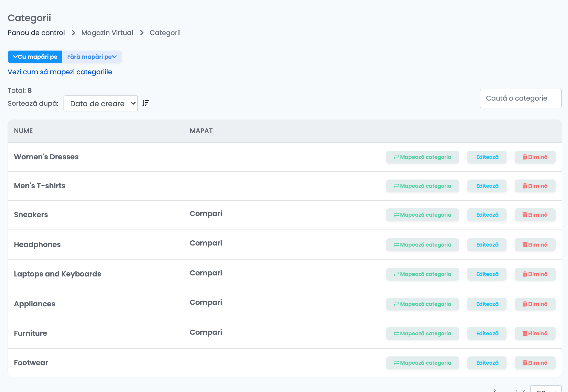568x392 pixels.
Task: Map the Women's Dresses category
Action: point(423,157)
